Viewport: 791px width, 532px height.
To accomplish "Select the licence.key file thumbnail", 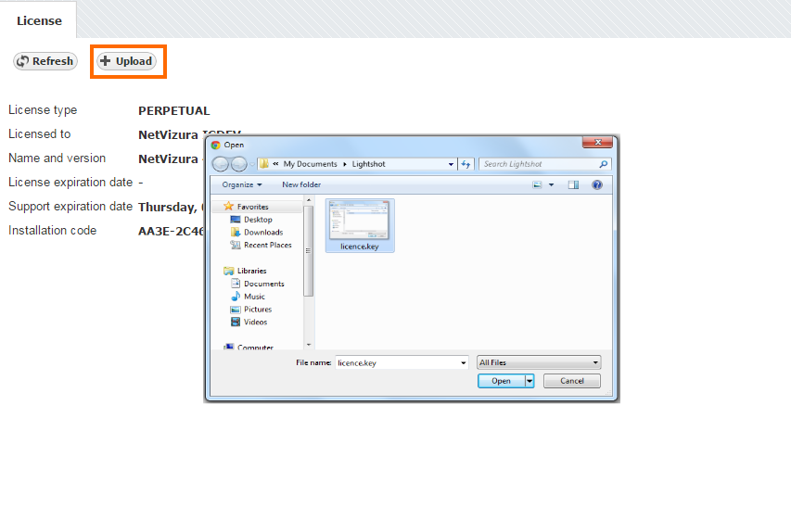I will pos(360,223).
